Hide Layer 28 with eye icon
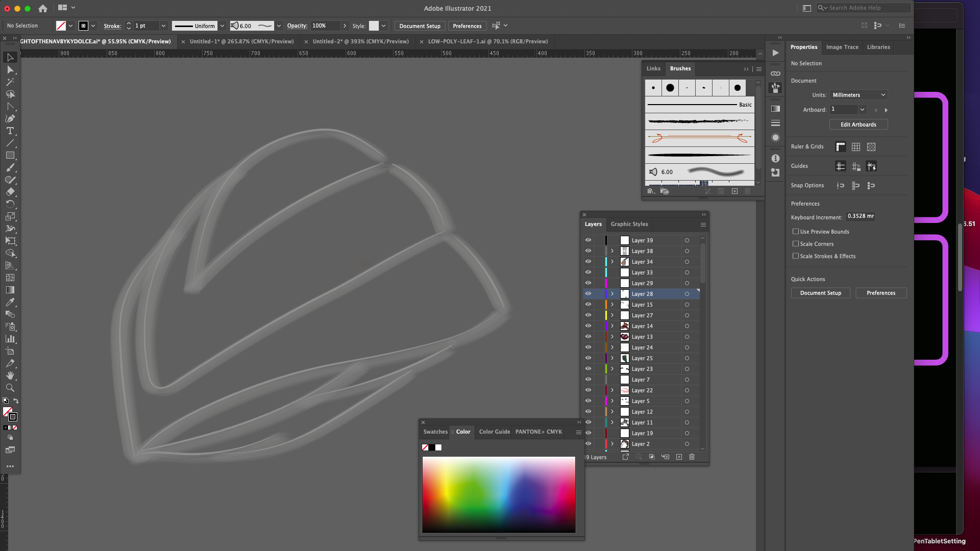Image resolution: width=980 pixels, height=551 pixels. [x=588, y=293]
